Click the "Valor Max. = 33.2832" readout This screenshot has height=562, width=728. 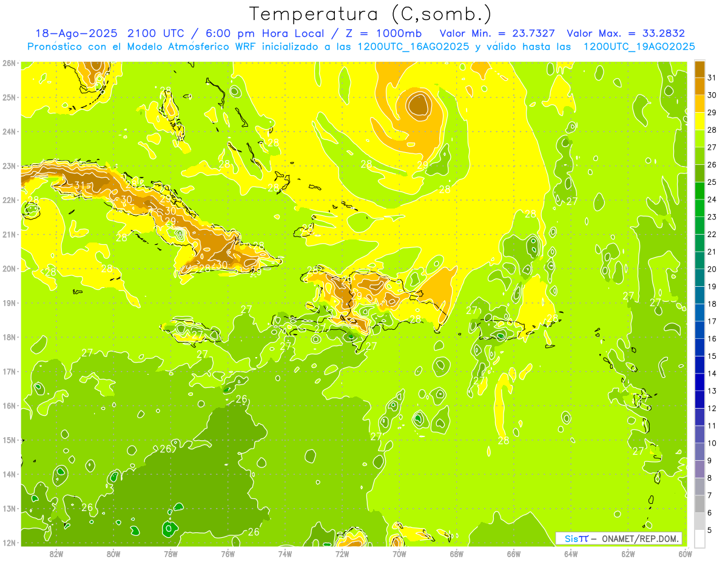[x=625, y=34]
